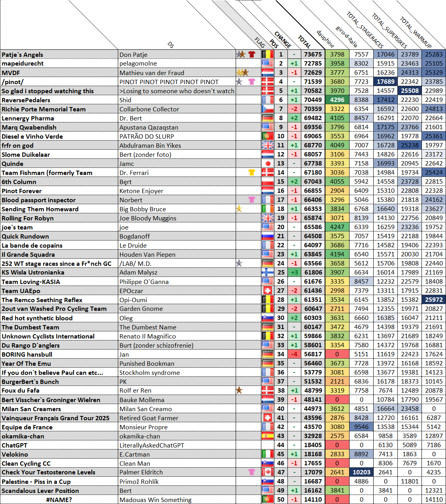Click the Portuguese flag in Diesel e Vinho Verde row
The height and width of the screenshot is (504, 446).
coord(268,136)
